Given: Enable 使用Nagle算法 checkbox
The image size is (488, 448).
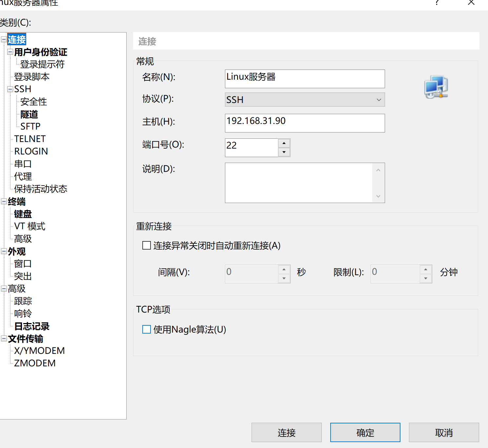Looking at the screenshot, I should (146, 329).
